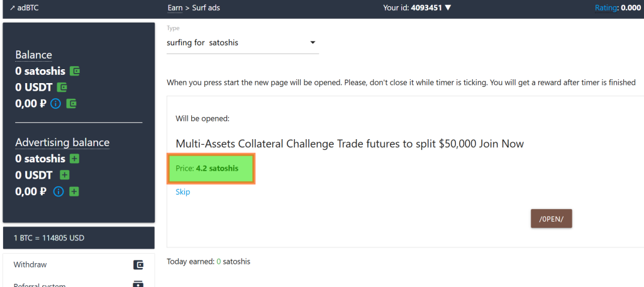Add funds to advertising ruble balance
644x287 pixels.
74,191
